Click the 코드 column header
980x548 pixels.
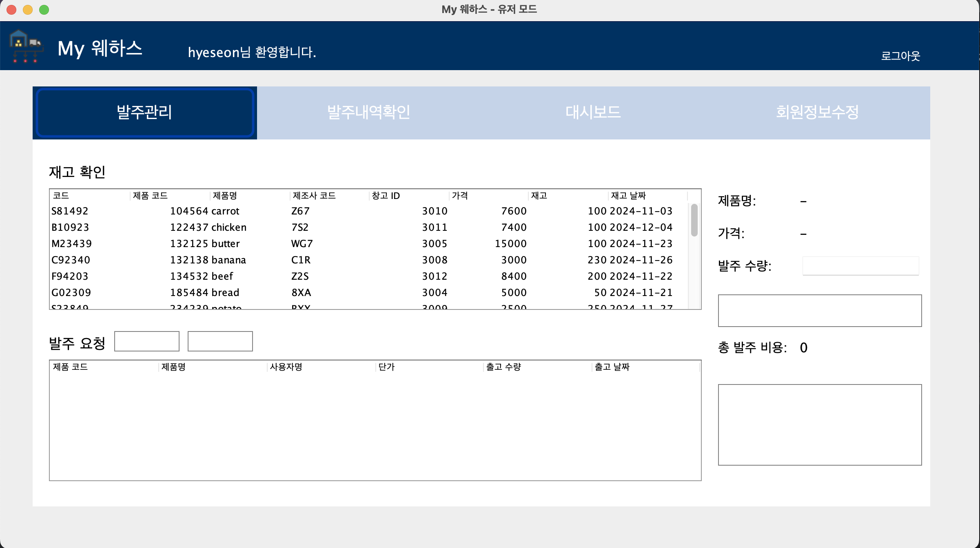tap(90, 196)
